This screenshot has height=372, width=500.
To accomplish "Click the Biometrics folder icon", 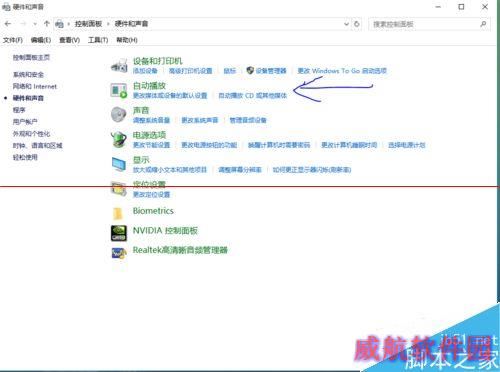I will click(x=118, y=213).
